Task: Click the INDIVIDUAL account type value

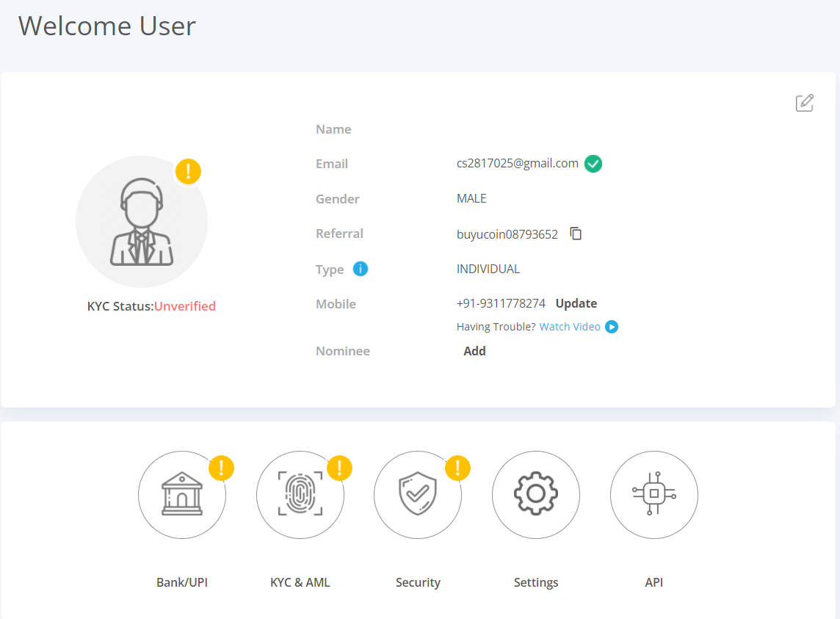Action: point(488,269)
